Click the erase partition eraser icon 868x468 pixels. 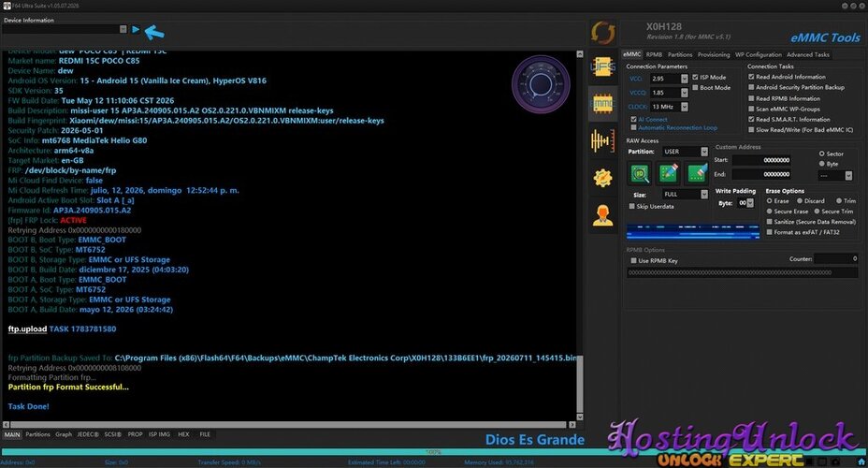[697, 173]
